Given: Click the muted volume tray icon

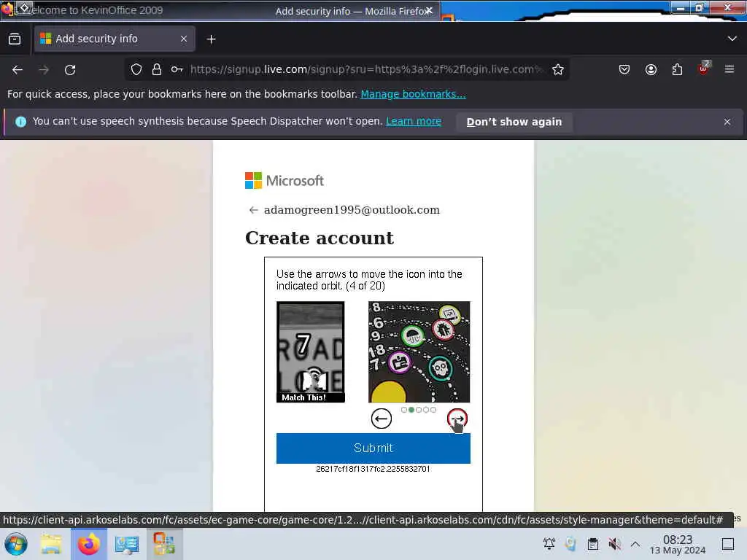Looking at the screenshot, I should pyautogui.click(x=614, y=543).
